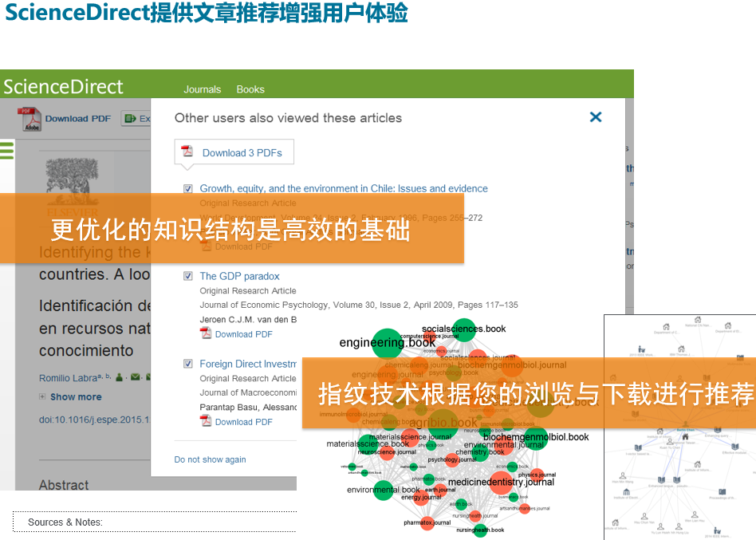Uncheck The GDP paradox article checkbox

coord(188,276)
